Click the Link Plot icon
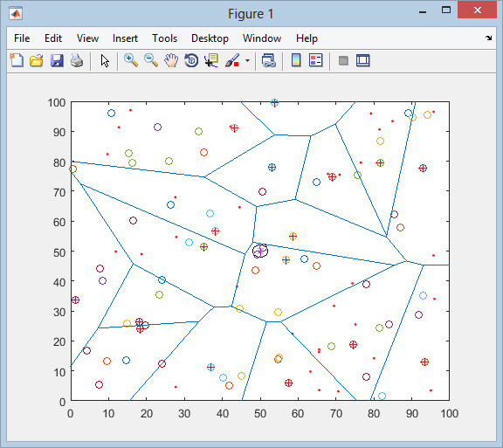The image size is (503, 448). [268, 60]
